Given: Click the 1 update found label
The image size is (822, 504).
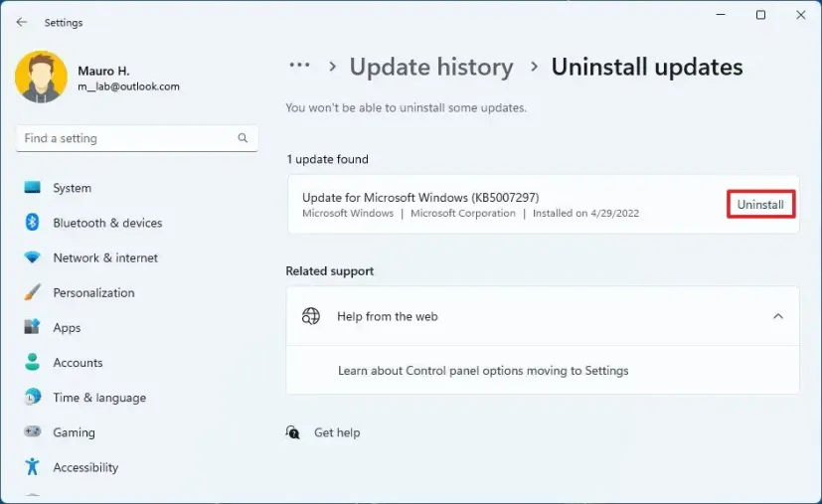Looking at the screenshot, I should (327, 159).
